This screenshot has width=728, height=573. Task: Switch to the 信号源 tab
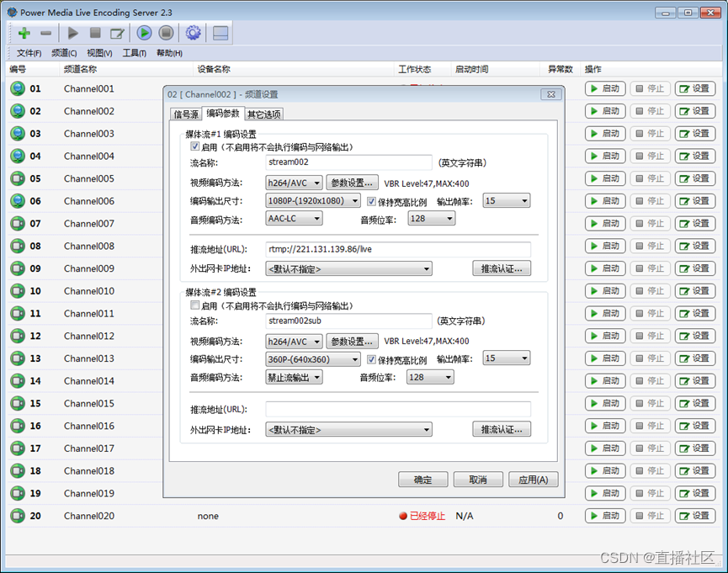pyautogui.click(x=186, y=114)
